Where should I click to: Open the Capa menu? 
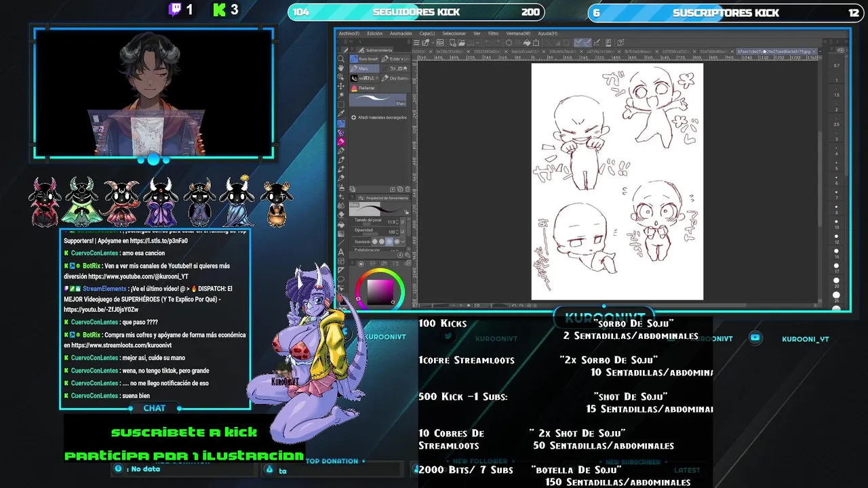pyautogui.click(x=427, y=33)
